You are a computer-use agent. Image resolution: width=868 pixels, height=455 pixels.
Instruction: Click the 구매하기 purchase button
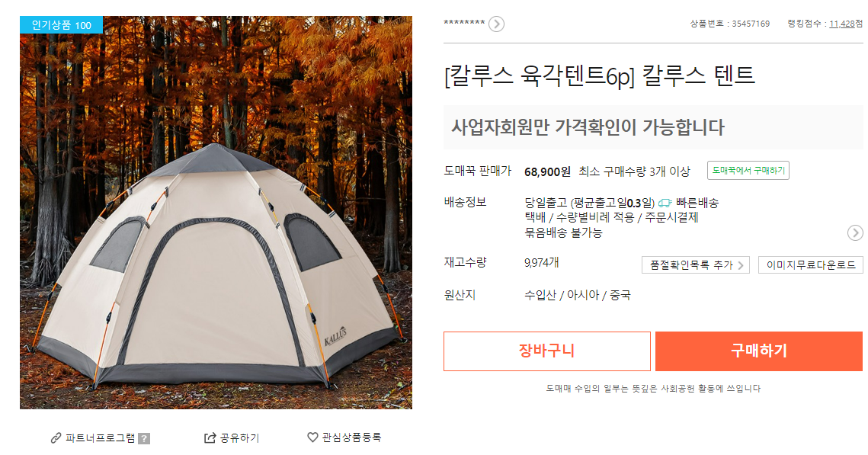point(759,351)
